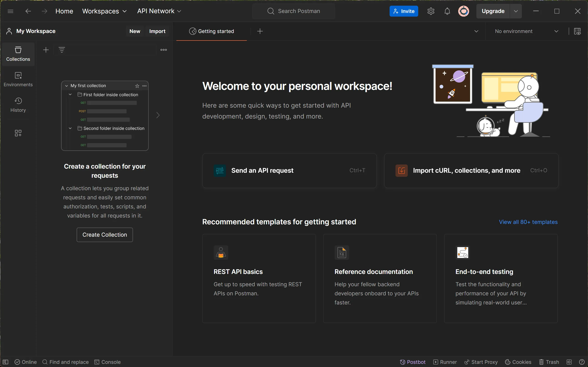Focus the Search Postman field

point(294,11)
